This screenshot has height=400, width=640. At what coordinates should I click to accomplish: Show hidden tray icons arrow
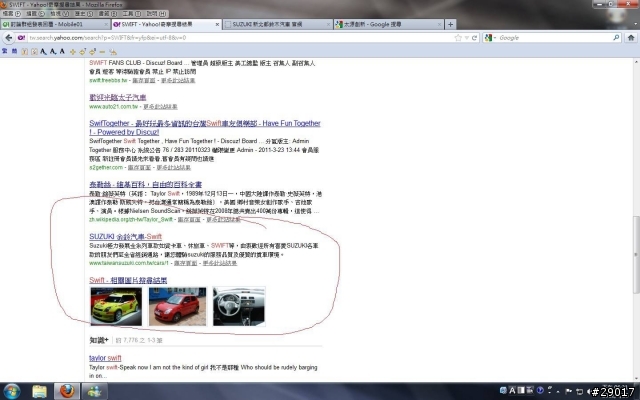click(558, 391)
